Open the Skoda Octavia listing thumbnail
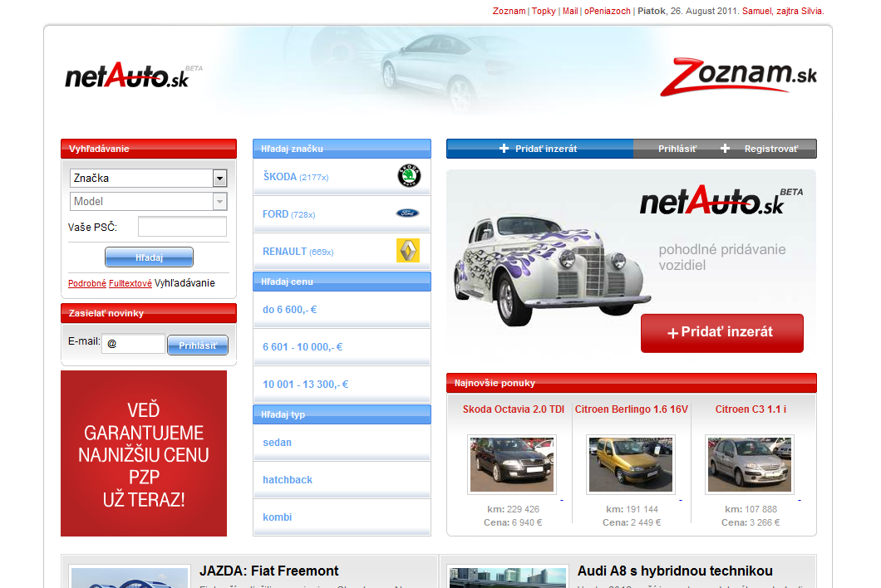The image size is (881, 588). pos(512,465)
